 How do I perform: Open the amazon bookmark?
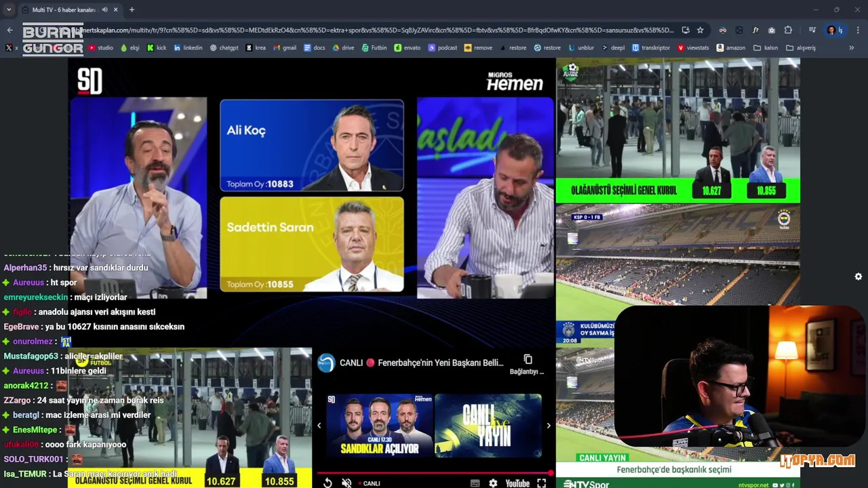click(730, 48)
